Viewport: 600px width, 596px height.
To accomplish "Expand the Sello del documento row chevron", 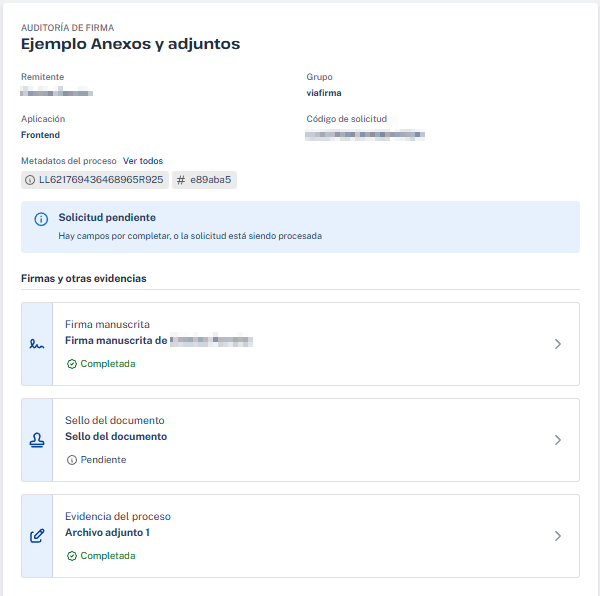I will tap(557, 440).
